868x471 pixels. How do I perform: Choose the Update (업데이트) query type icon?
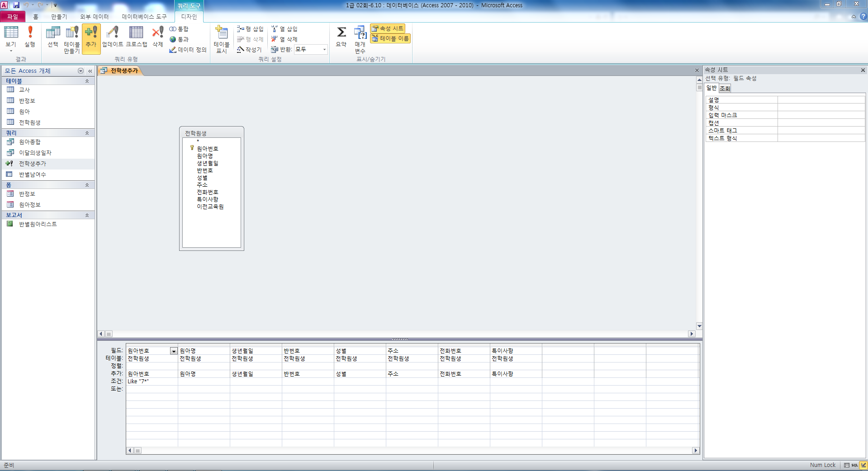pyautogui.click(x=113, y=37)
